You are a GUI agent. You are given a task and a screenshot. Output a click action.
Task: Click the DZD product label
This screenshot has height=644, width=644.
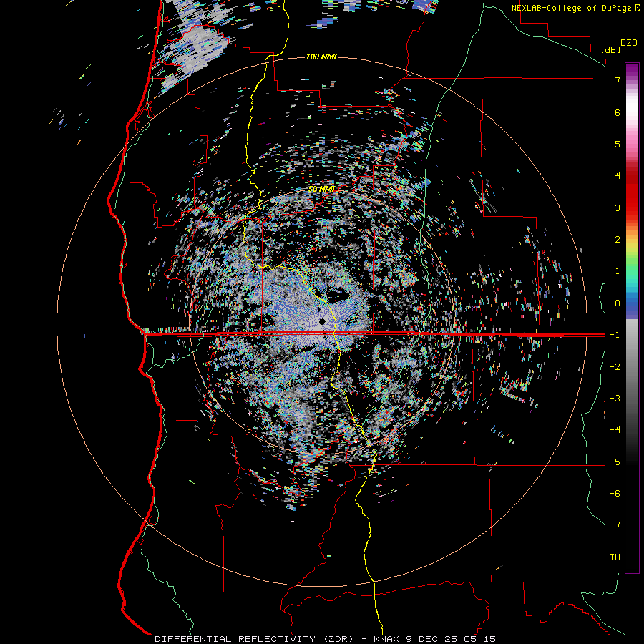(628, 43)
